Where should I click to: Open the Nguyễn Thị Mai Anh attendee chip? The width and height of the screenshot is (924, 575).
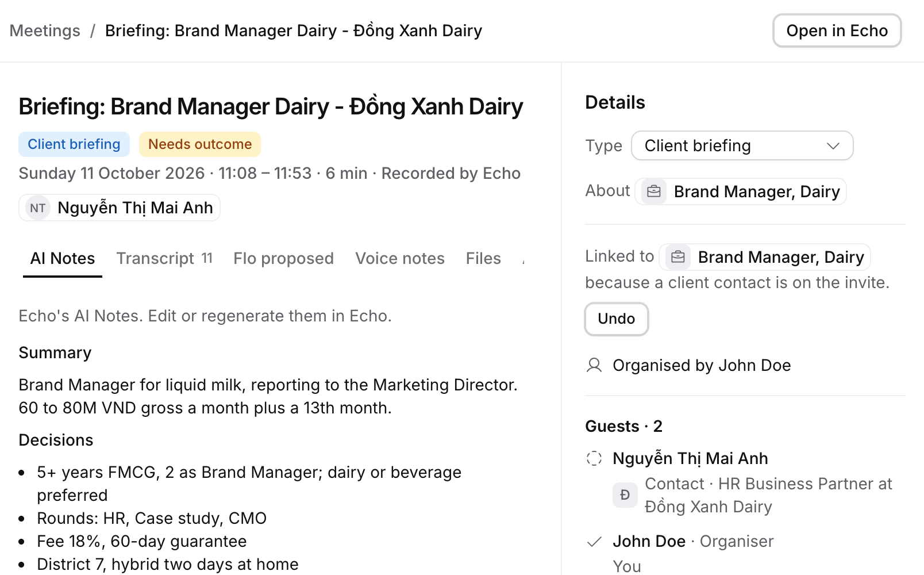pos(120,208)
